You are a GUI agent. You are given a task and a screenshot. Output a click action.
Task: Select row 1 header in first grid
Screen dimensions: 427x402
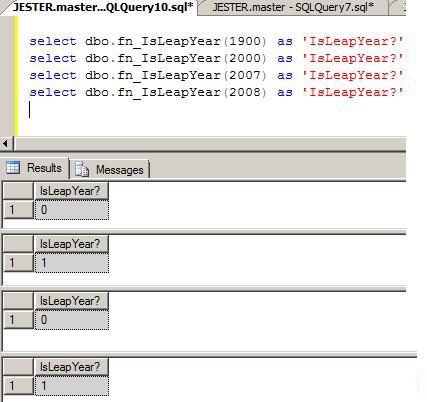[18, 210]
